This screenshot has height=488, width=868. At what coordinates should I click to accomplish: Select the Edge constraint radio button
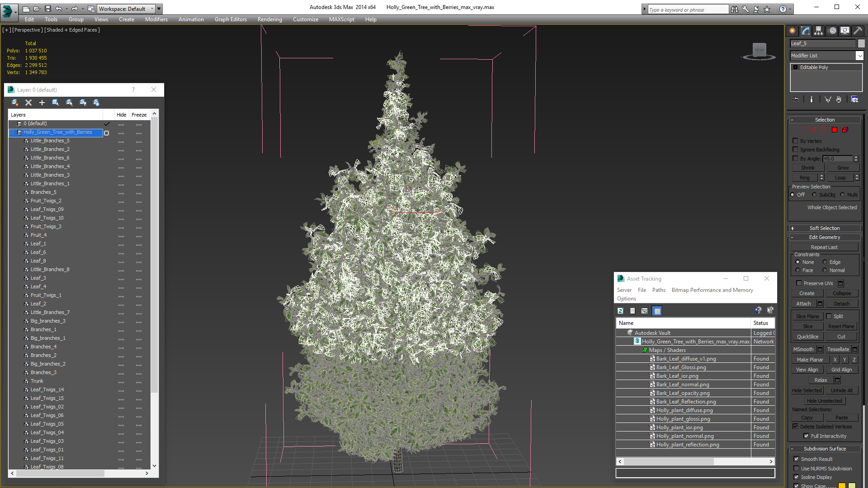pyautogui.click(x=825, y=262)
